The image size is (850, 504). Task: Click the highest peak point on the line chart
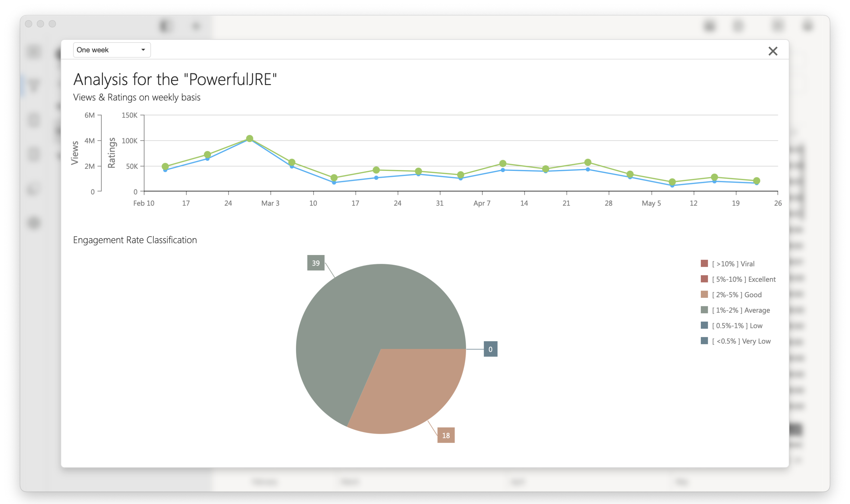(250, 139)
